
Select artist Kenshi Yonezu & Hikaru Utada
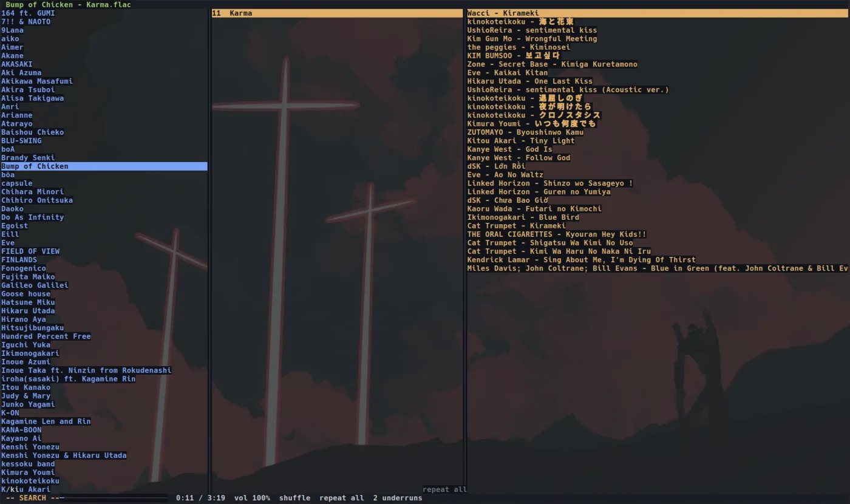click(64, 455)
